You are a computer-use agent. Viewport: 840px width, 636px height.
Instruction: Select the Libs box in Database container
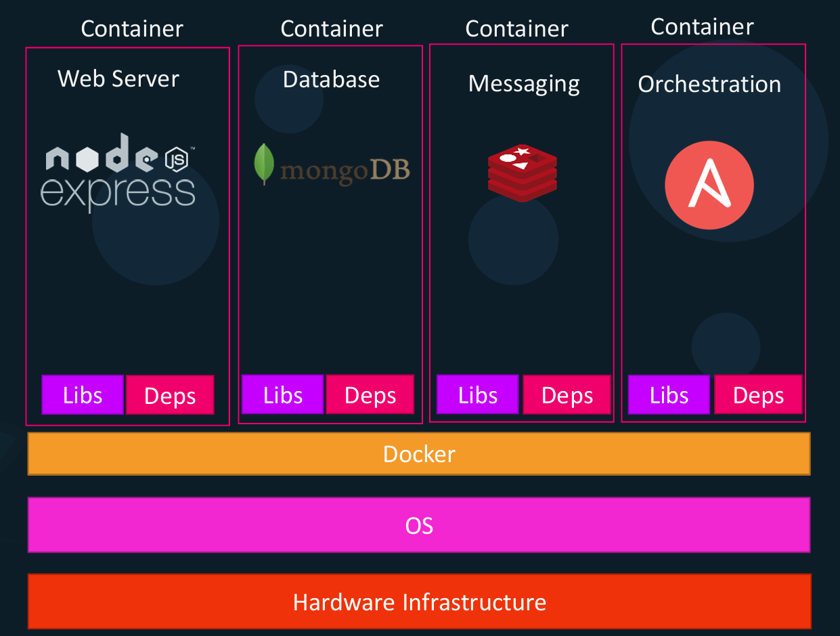click(x=283, y=394)
